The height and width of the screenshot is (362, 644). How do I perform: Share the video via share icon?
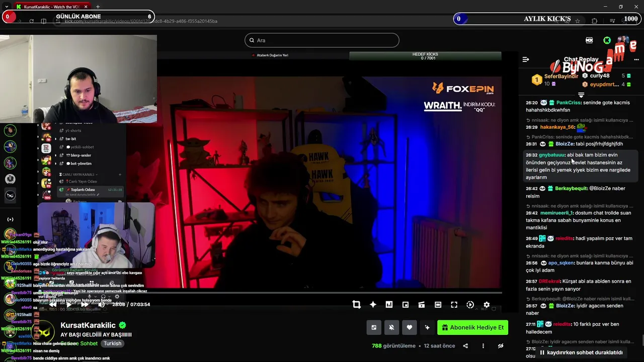click(465, 346)
